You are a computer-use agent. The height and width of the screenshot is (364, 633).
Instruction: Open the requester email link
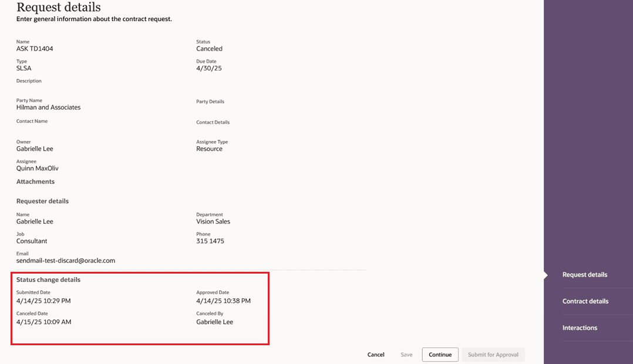[x=65, y=260]
